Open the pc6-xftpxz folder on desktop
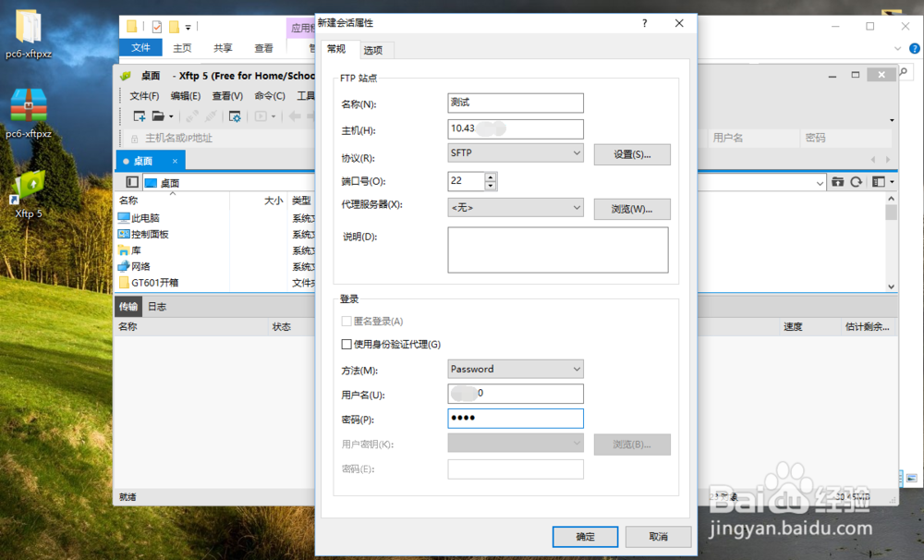924x560 pixels. [x=29, y=33]
